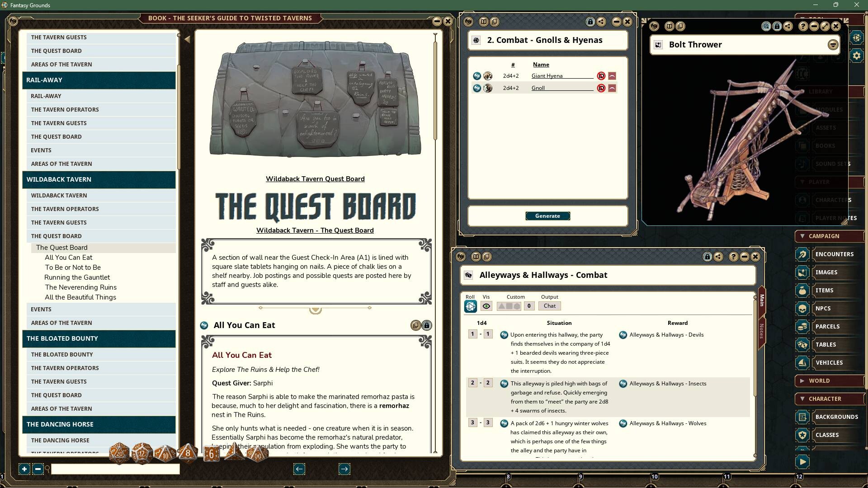Toggle the lock on the All You Can Eat section
The width and height of the screenshot is (868, 488).
click(426, 325)
